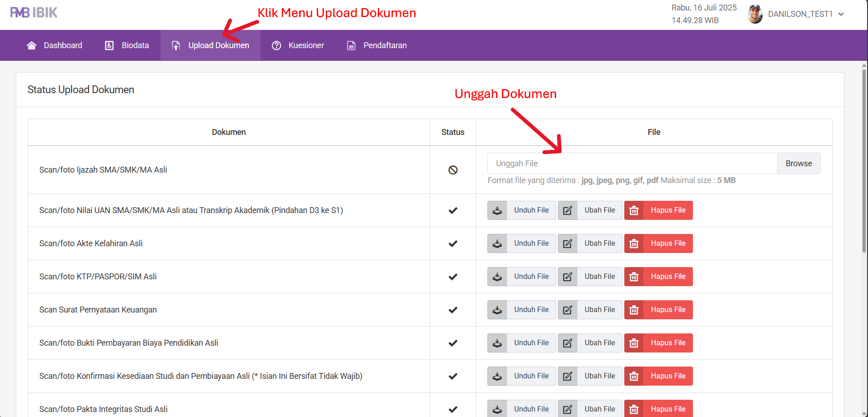Click Hapus File for Pakta Integritas row
Image resolution: width=868 pixels, height=417 pixels.
[667, 409]
